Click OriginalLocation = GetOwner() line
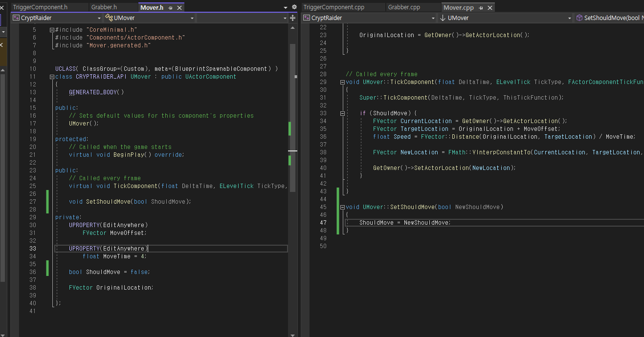 pos(444,35)
